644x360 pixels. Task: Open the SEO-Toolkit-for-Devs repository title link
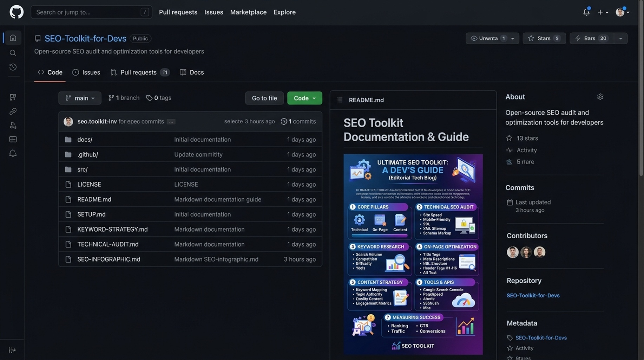(x=85, y=38)
